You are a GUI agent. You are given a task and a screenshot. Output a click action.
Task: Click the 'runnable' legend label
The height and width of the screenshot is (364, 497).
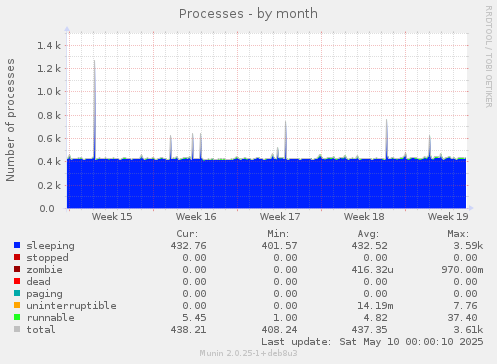point(50,318)
